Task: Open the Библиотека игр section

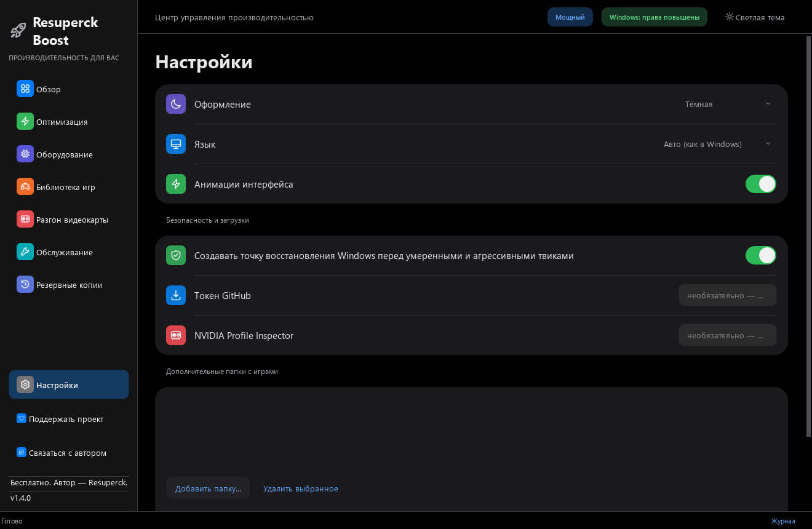Action: (69, 187)
